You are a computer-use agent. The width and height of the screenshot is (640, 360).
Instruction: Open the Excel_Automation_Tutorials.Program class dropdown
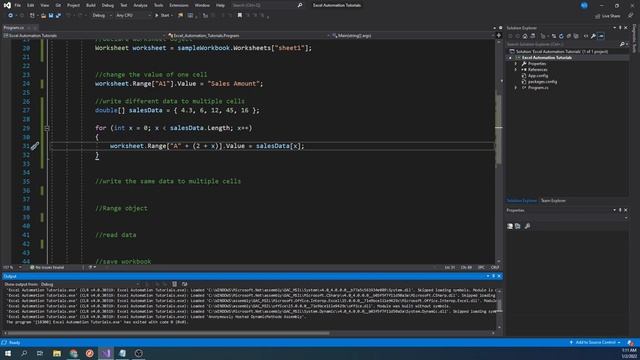click(248, 36)
